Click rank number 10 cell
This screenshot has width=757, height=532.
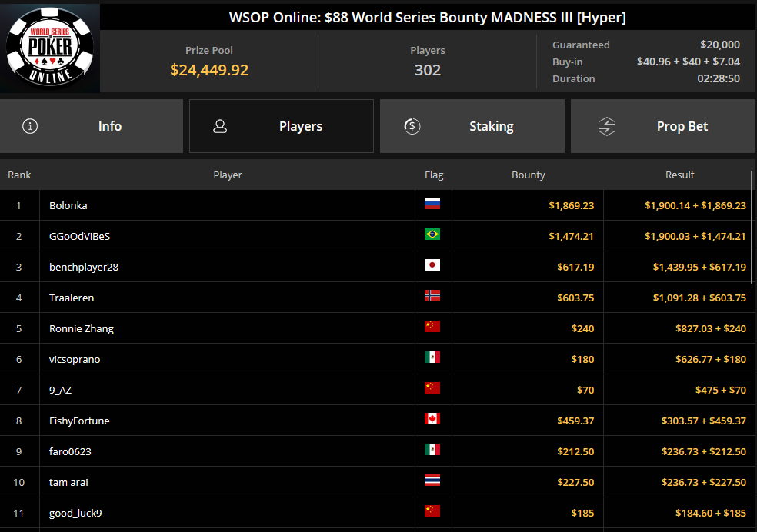(x=18, y=482)
